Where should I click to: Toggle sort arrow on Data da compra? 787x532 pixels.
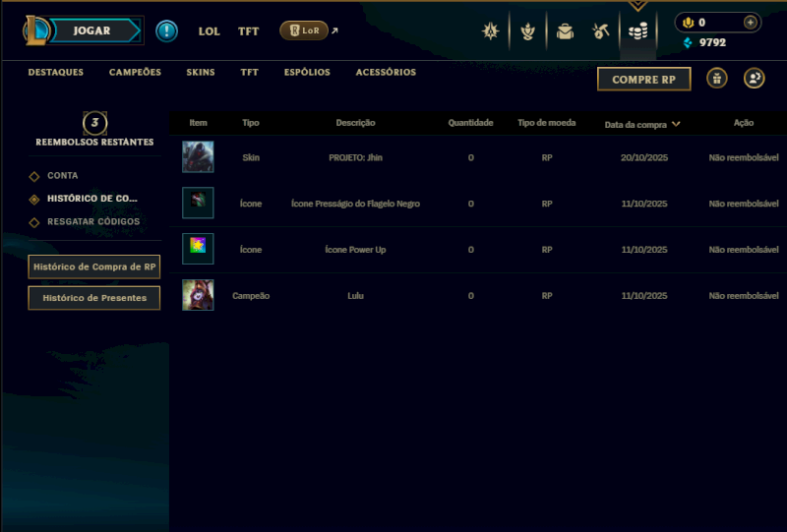[676, 124]
